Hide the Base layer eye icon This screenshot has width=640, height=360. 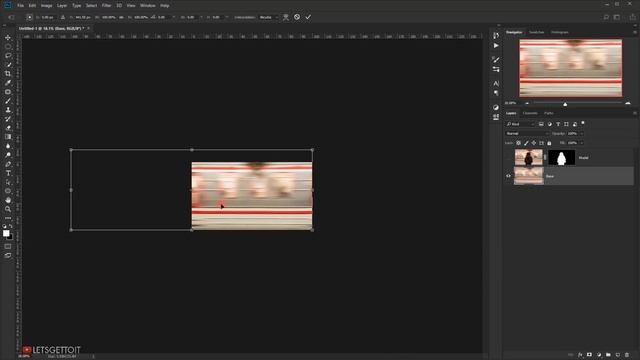[x=508, y=176]
